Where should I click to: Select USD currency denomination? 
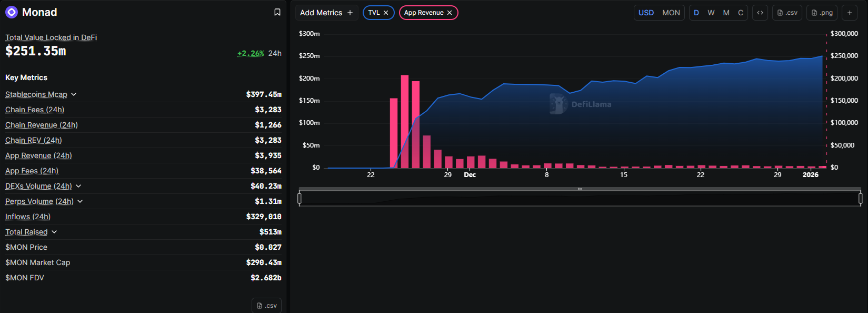646,13
